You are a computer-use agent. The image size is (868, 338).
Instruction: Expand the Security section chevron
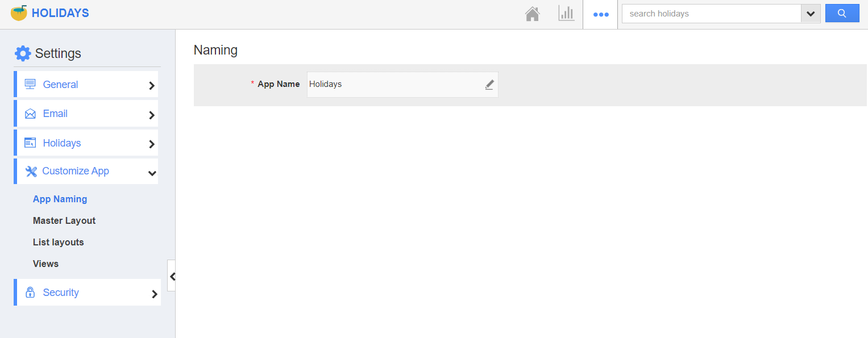[x=154, y=294]
